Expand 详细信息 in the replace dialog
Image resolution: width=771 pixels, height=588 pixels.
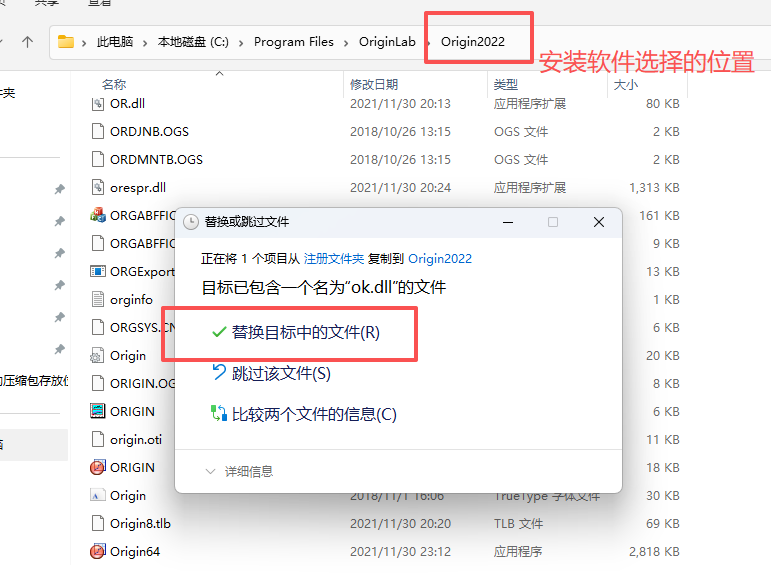239,471
